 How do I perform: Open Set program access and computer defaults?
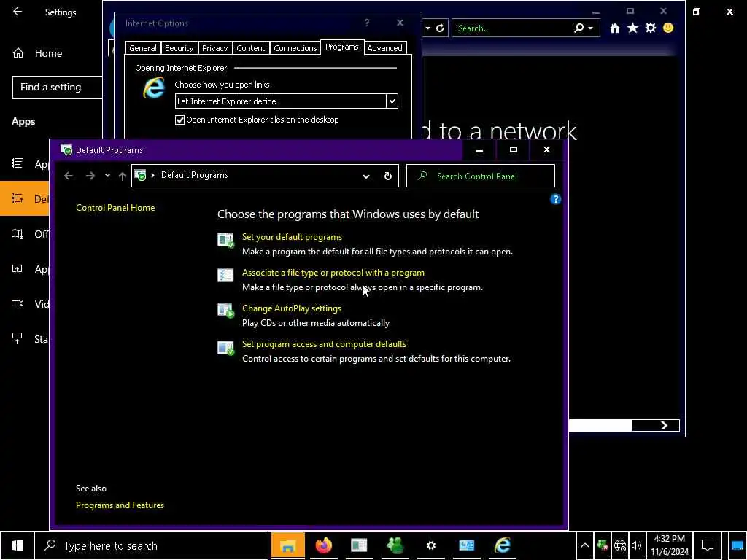[x=324, y=344]
